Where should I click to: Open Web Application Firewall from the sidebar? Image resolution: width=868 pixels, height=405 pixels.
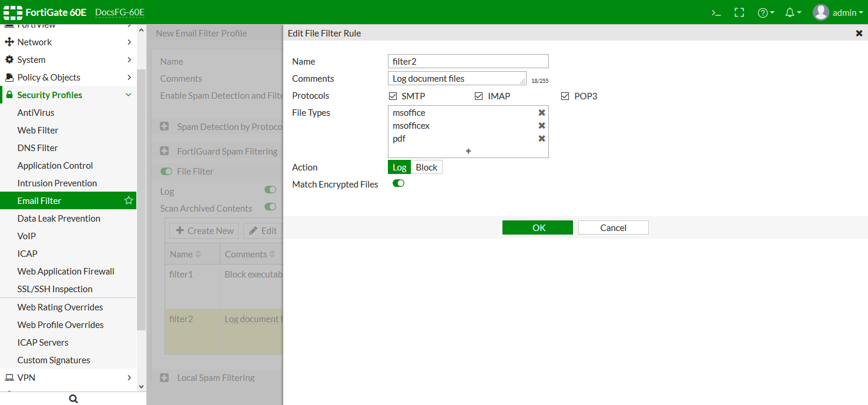pos(66,271)
